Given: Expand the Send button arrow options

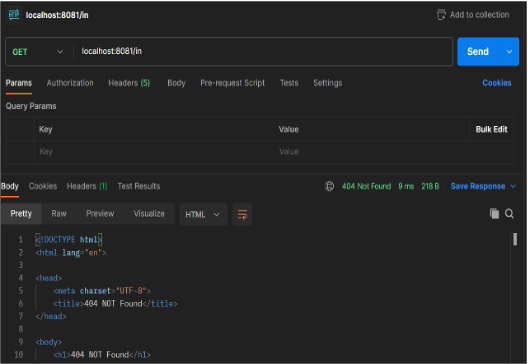Looking at the screenshot, I should [509, 52].
